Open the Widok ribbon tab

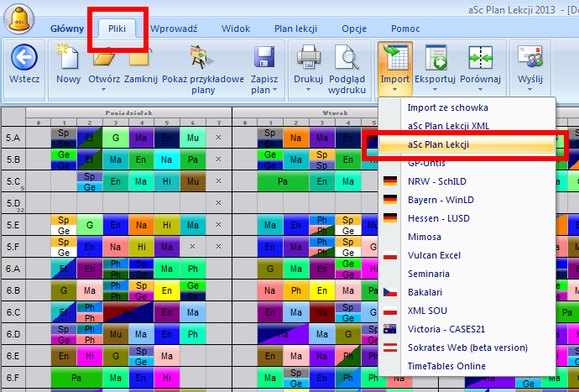click(236, 29)
